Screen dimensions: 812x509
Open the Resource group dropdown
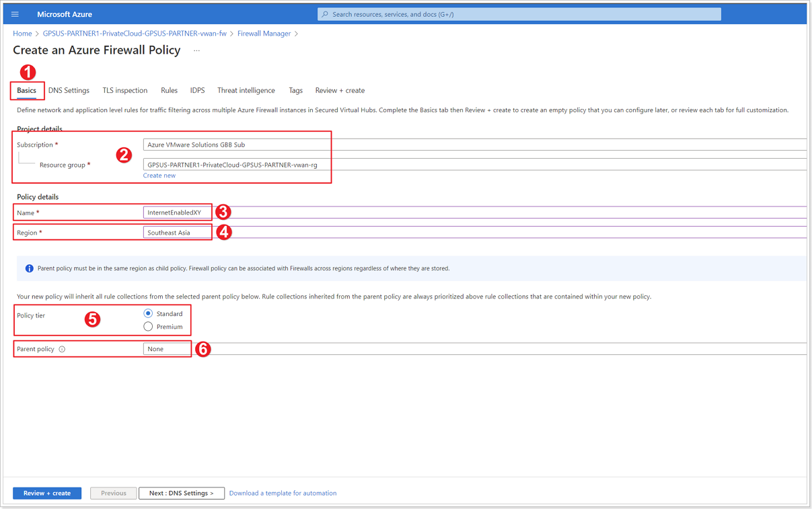[x=475, y=165]
